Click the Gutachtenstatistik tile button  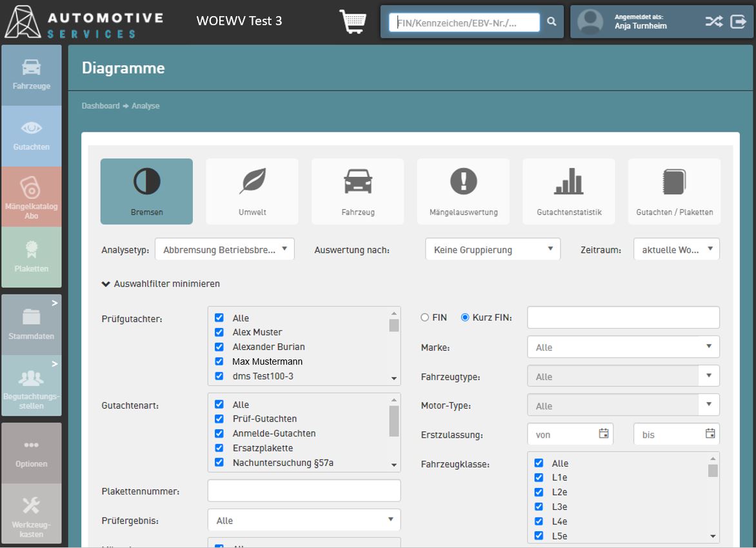tap(568, 192)
